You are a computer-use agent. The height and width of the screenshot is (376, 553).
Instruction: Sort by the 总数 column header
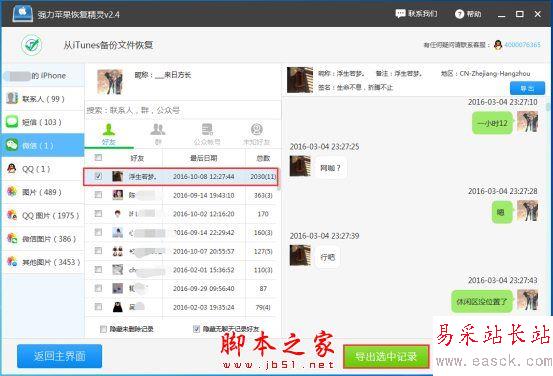coord(263,158)
